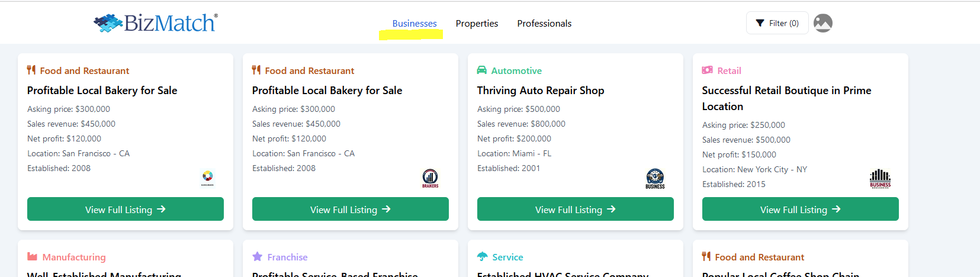980x277 pixels.
Task: Click the BizMatch puzzle logo
Action: (155, 23)
